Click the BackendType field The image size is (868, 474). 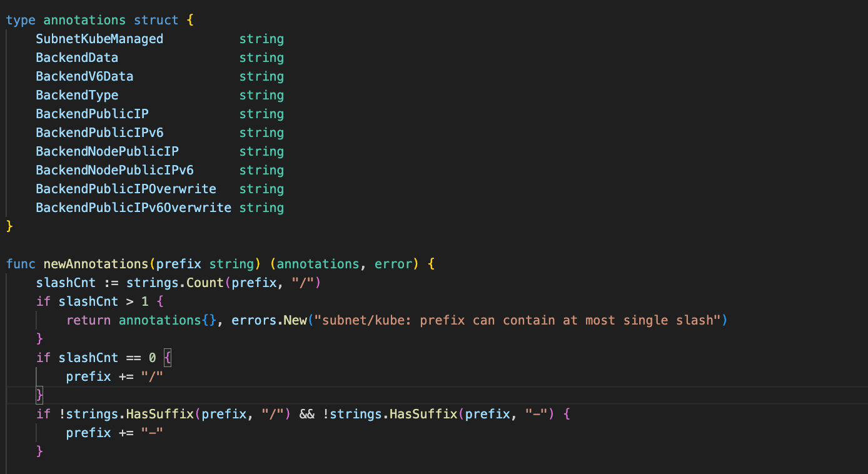(x=77, y=95)
